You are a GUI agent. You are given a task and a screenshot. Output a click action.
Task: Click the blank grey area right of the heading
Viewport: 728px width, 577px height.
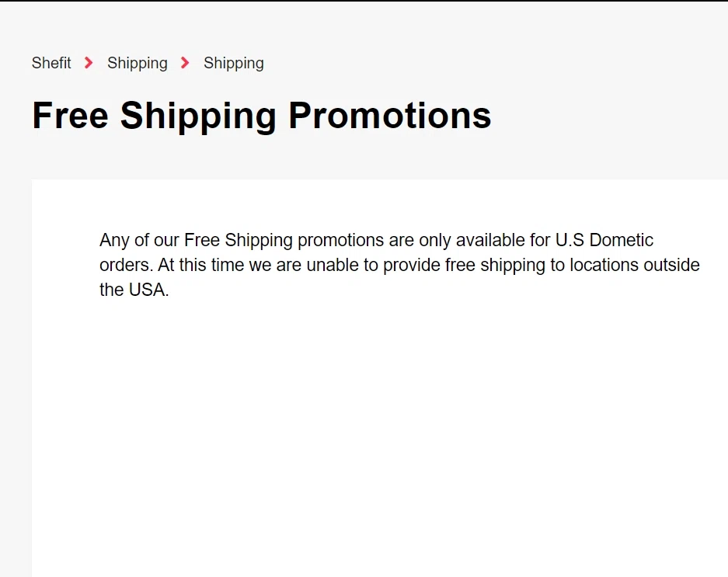click(614, 116)
